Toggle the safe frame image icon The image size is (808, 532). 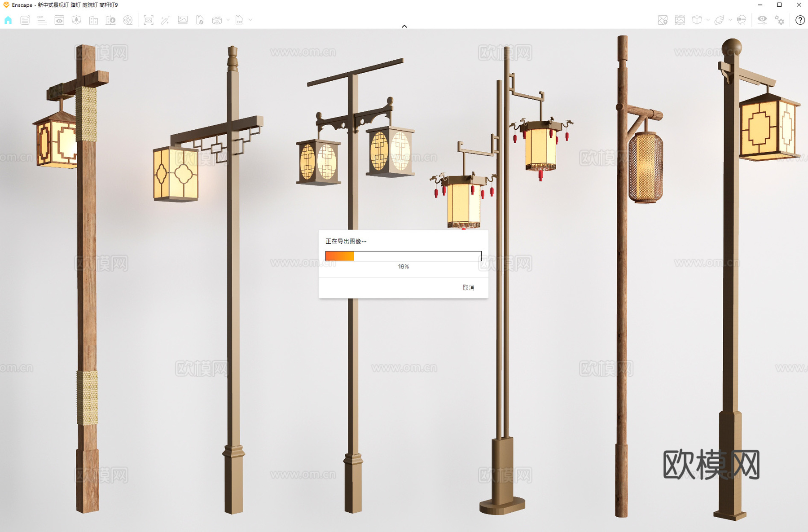point(680,20)
